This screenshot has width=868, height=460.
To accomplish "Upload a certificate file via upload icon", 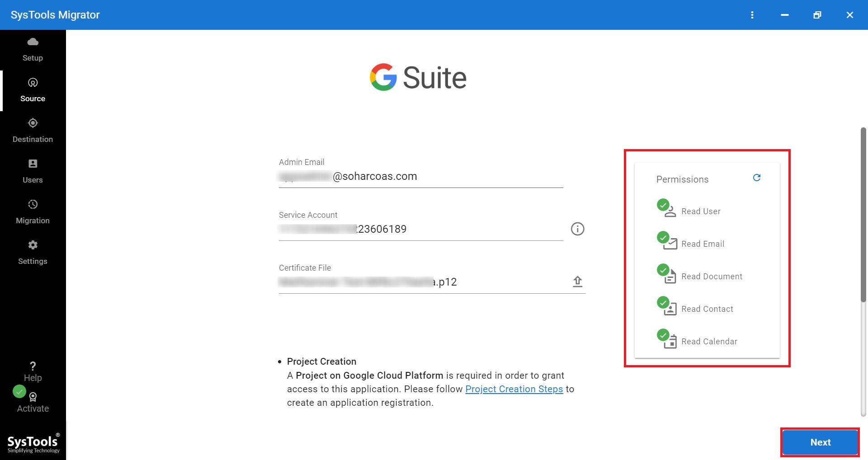I will (577, 282).
